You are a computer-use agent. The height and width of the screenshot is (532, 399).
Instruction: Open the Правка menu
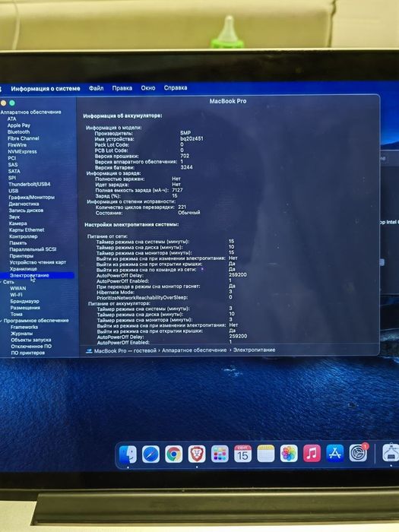point(122,88)
